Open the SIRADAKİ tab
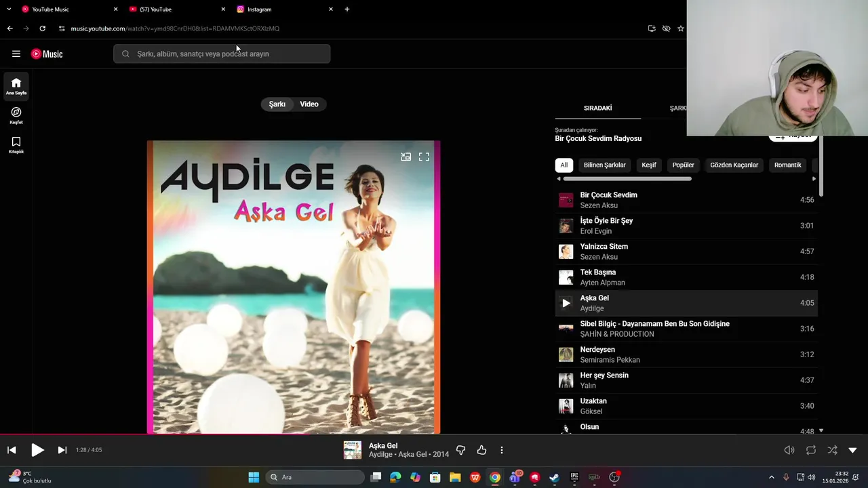Viewport: 868px width, 488px height. point(597,108)
